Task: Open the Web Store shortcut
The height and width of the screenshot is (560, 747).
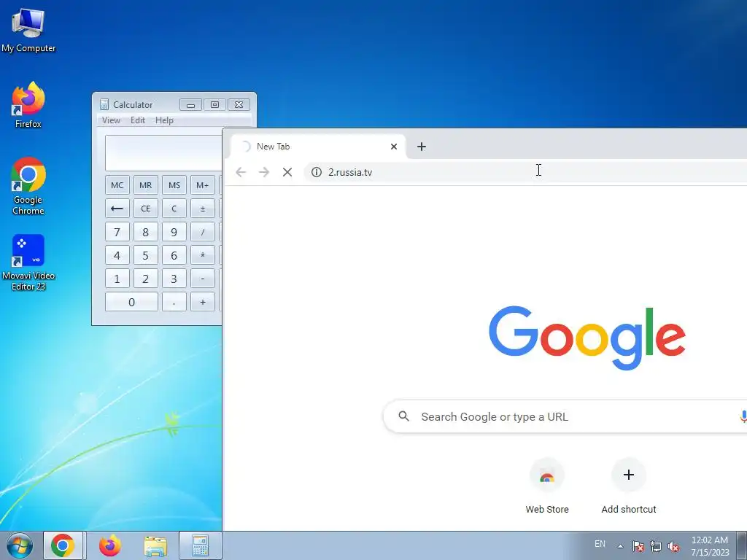Action: [x=547, y=486]
